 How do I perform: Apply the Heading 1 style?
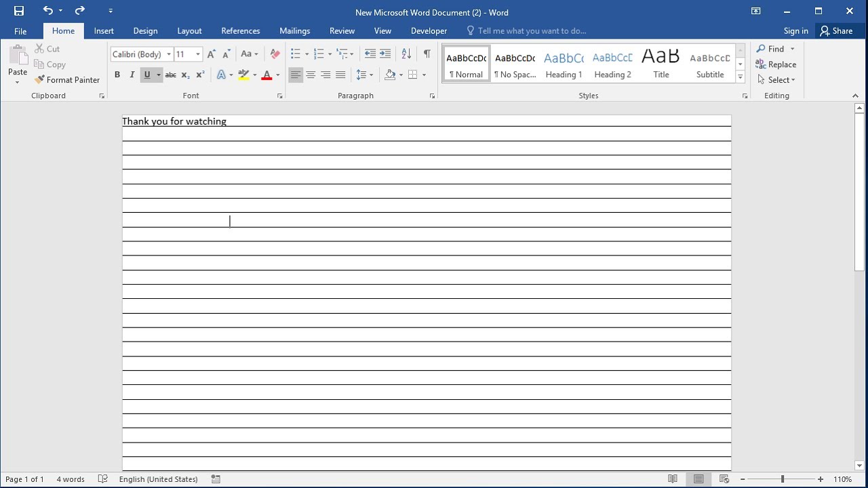(x=564, y=64)
